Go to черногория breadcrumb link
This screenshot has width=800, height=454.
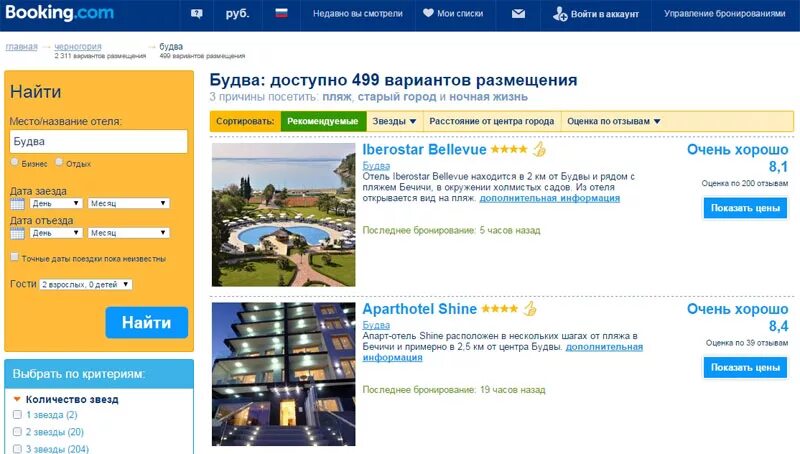coord(78,46)
